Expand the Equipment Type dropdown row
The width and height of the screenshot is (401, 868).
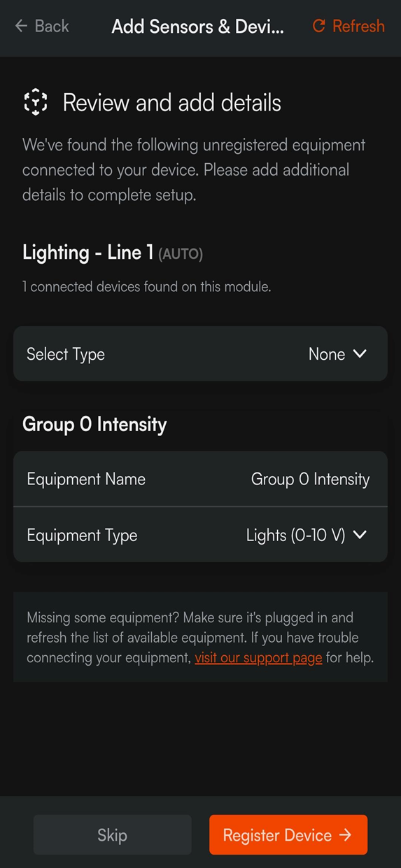click(x=200, y=535)
